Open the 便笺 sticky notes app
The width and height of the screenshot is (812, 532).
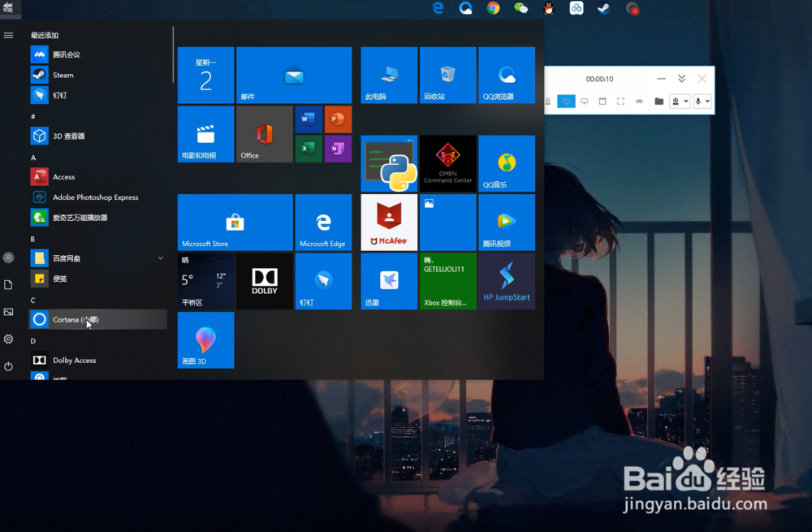98,279
